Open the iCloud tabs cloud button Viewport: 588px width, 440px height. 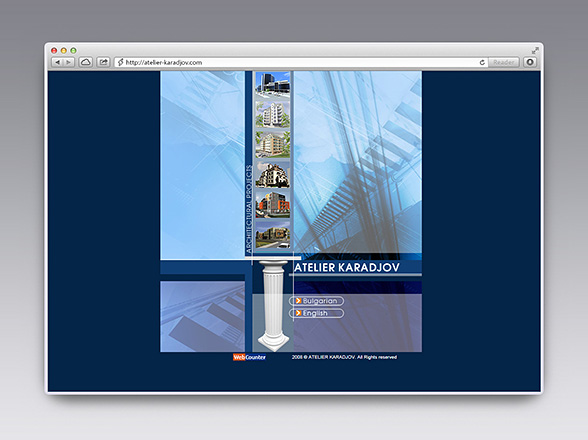pyautogui.click(x=86, y=62)
